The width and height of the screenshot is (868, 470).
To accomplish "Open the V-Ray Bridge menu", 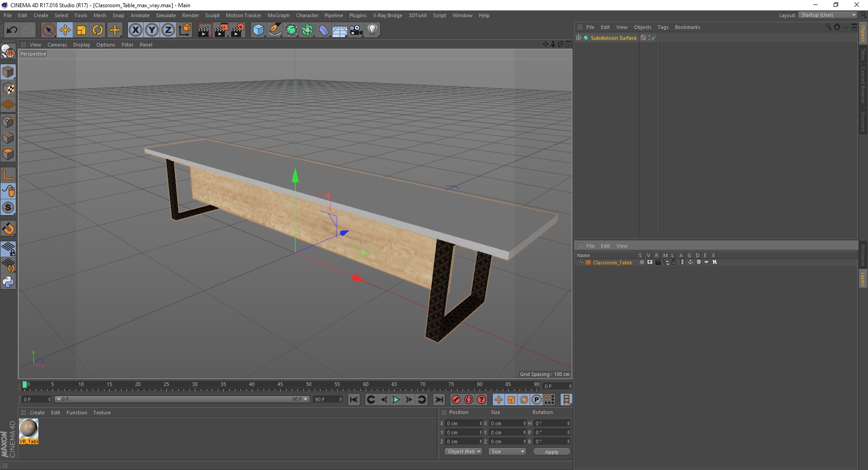I will point(387,15).
